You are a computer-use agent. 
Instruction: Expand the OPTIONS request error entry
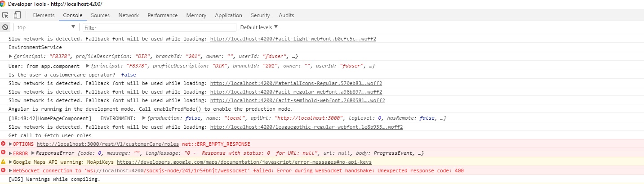point(10,144)
